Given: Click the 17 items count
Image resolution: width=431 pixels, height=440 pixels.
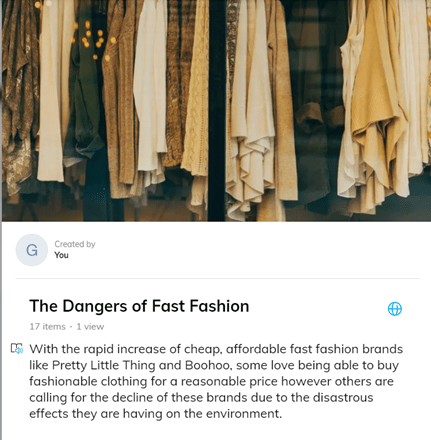Looking at the screenshot, I should 47,326.
